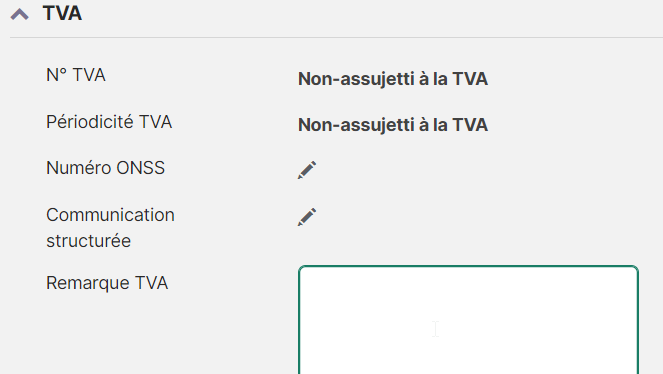Click the pencil beside Communication structurée
663x374 pixels.
tap(307, 216)
